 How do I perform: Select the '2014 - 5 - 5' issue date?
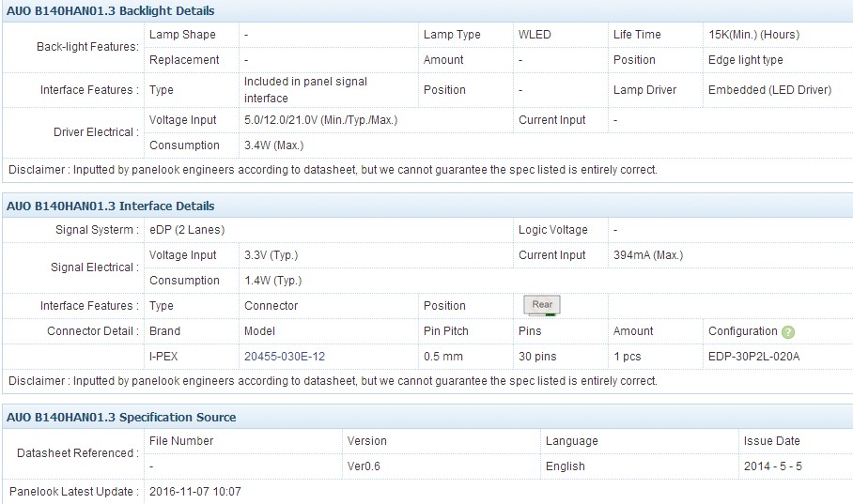(772, 466)
